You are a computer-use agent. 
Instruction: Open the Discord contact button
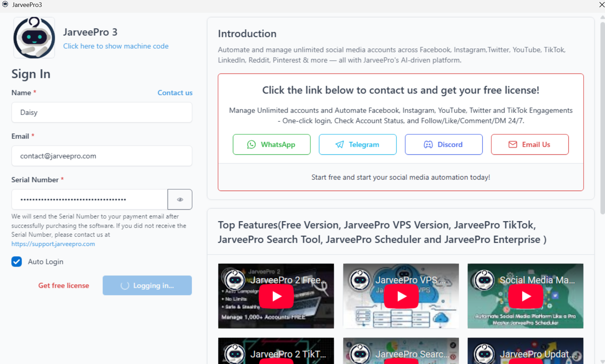[443, 144]
